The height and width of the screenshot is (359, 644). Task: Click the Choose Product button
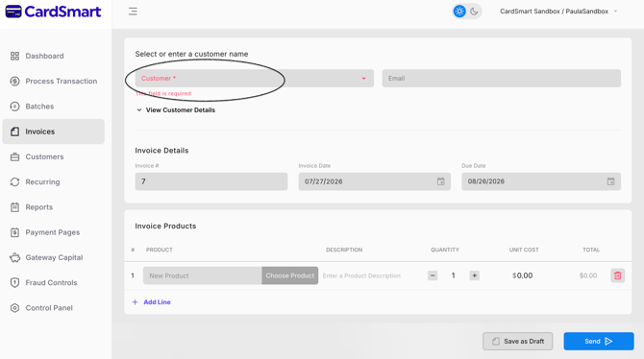[290, 275]
